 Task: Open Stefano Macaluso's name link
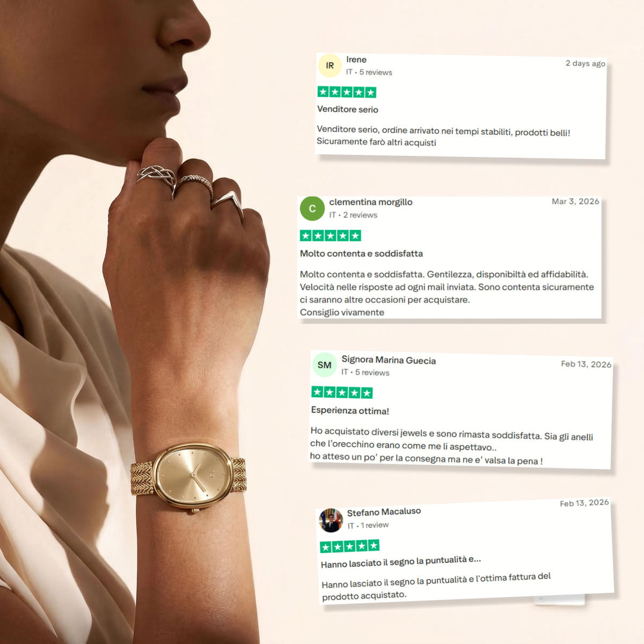pyautogui.click(x=384, y=512)
